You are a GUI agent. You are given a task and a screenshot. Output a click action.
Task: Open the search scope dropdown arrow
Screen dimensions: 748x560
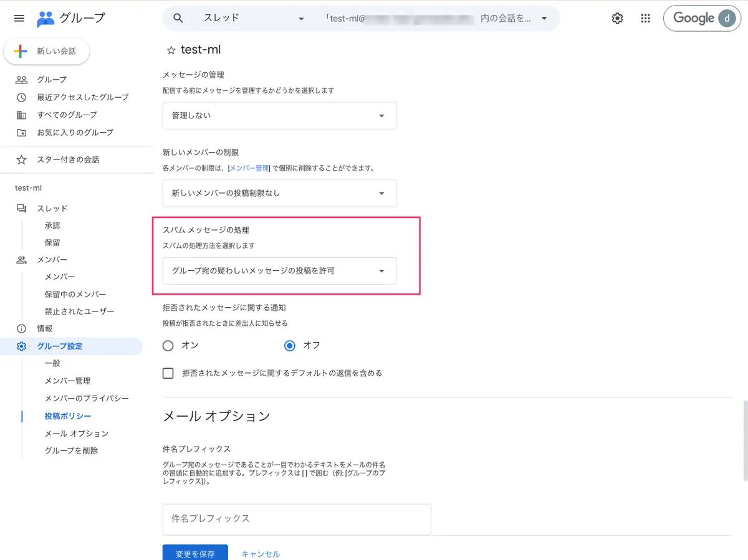[x=544, y=18]
